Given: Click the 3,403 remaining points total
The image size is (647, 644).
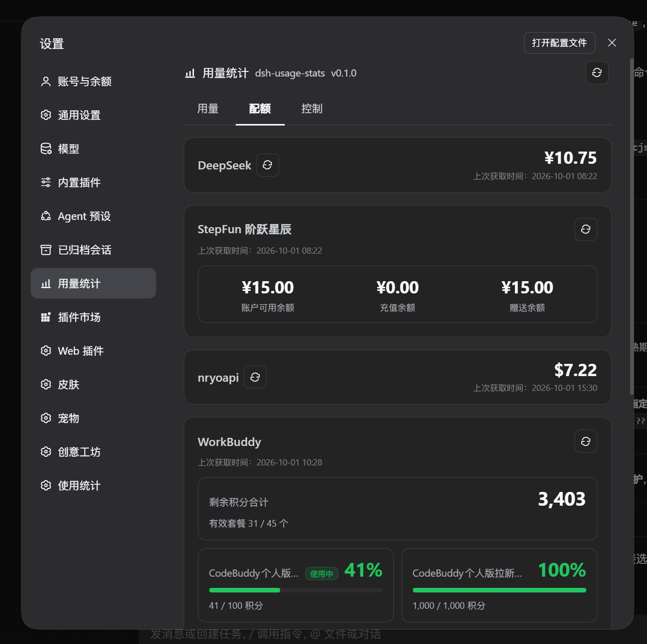Looking at the screenshot, I should (x=562, y=499).
